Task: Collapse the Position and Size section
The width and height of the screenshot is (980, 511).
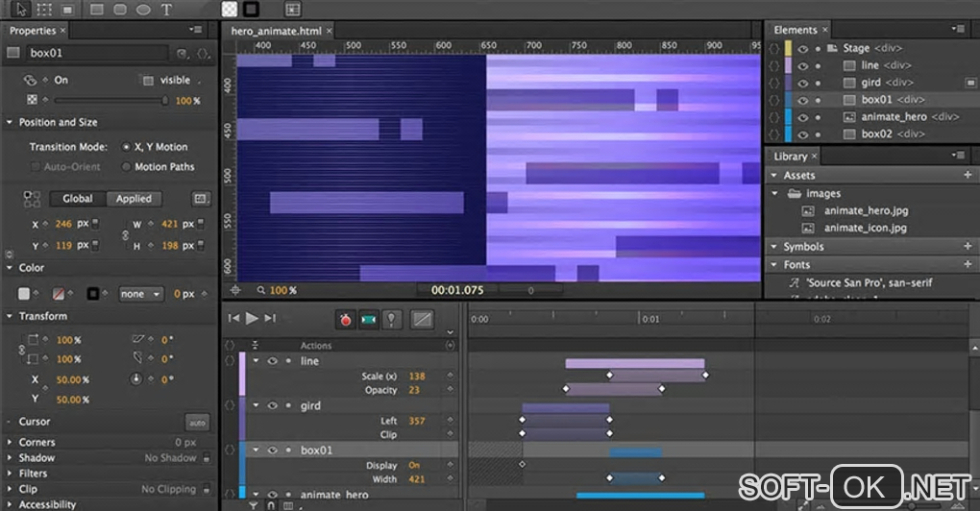Action: click(x=10, y=122)
